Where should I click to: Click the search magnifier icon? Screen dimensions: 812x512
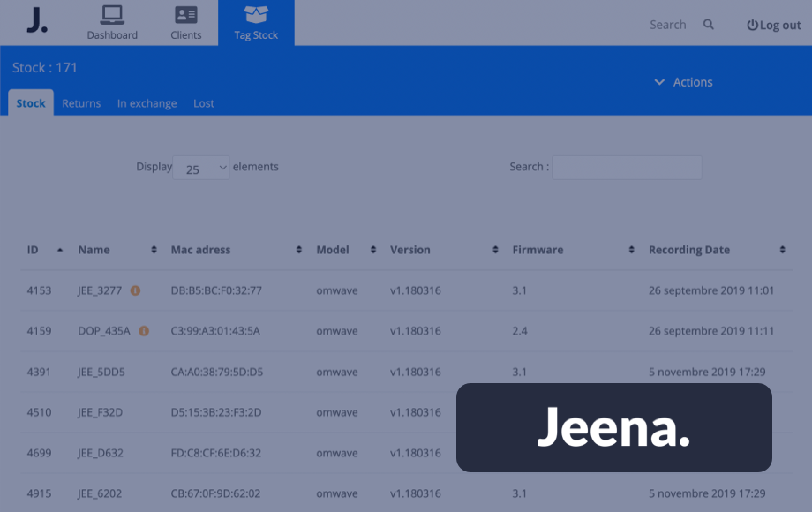point(708,25)
